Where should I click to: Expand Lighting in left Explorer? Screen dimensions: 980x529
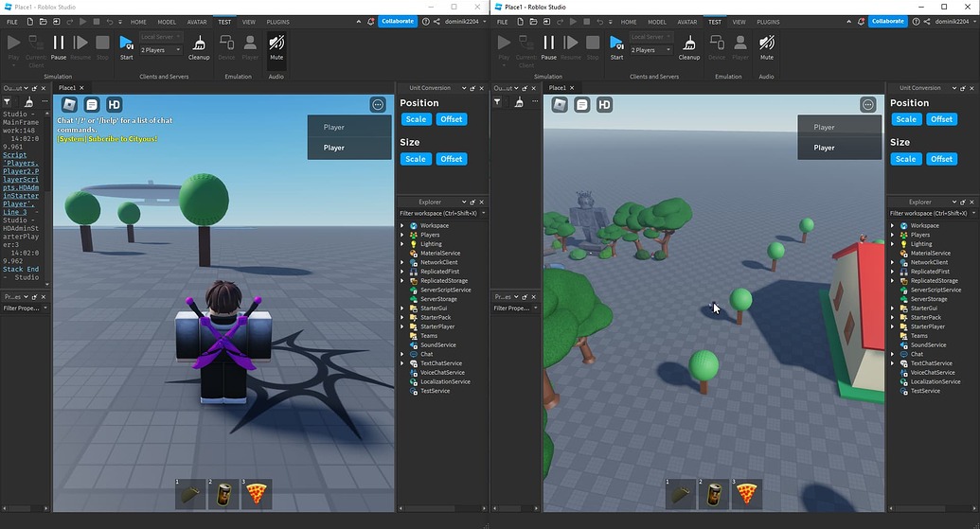(402, 244)
